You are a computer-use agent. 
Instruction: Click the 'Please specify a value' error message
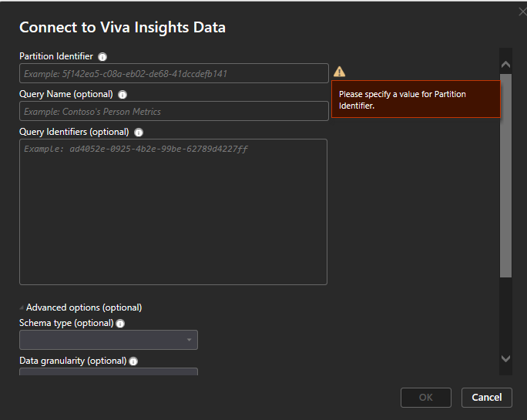pyautogui.click(x=416, y=99)
